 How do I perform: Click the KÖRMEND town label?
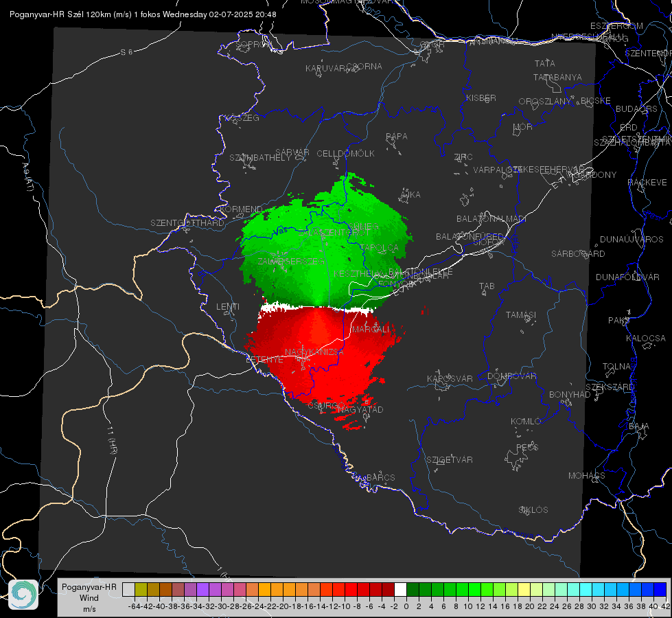tap(242, 209)
